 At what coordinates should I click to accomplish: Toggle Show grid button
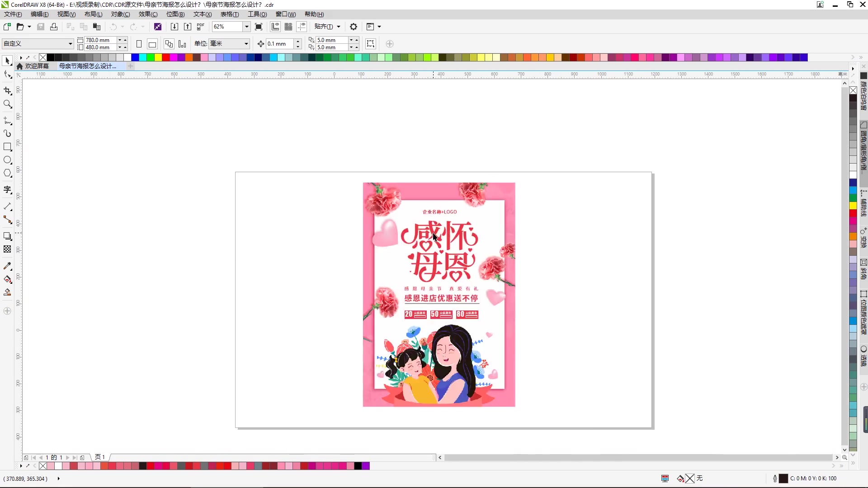click(x=288, y=27)
